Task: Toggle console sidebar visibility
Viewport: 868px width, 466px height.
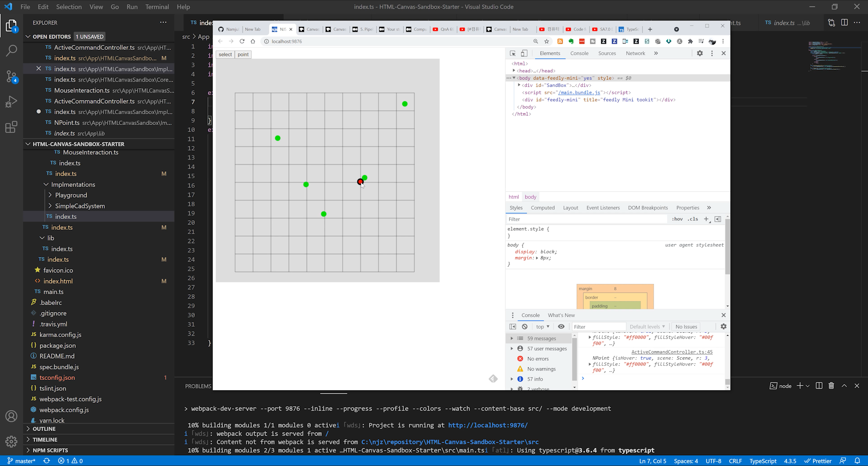Action: [x=513, y=327]
